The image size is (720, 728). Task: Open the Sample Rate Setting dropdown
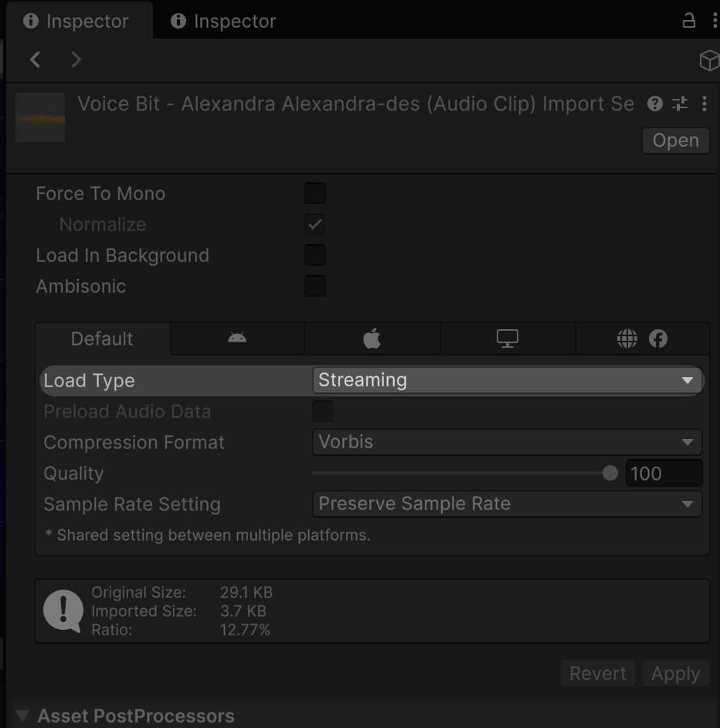coord(507,504)
